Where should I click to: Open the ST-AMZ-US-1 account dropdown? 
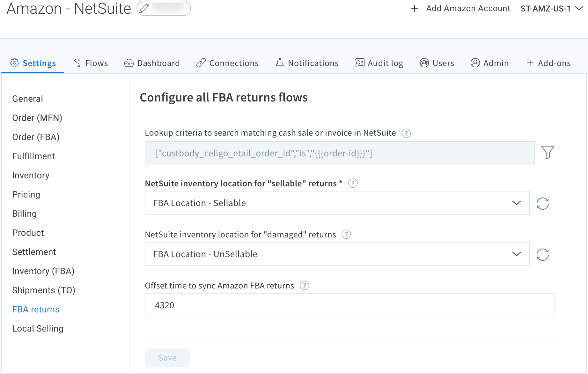(552, 9)
